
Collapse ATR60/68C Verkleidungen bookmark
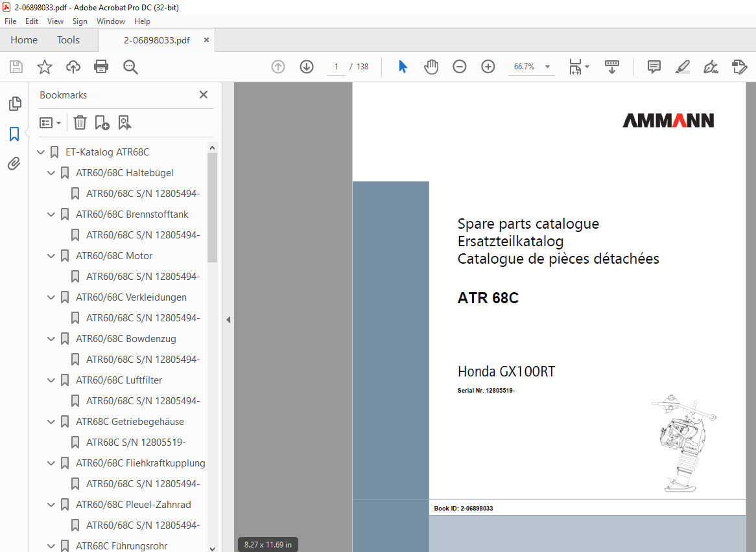[x=51, y=297]
